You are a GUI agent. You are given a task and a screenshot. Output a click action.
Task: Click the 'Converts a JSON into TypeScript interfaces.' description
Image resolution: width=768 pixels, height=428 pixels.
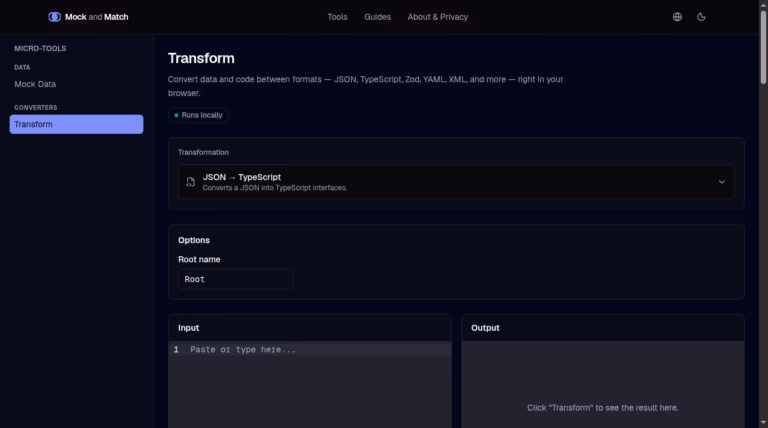pyautogui.click(x=275, y=188)
